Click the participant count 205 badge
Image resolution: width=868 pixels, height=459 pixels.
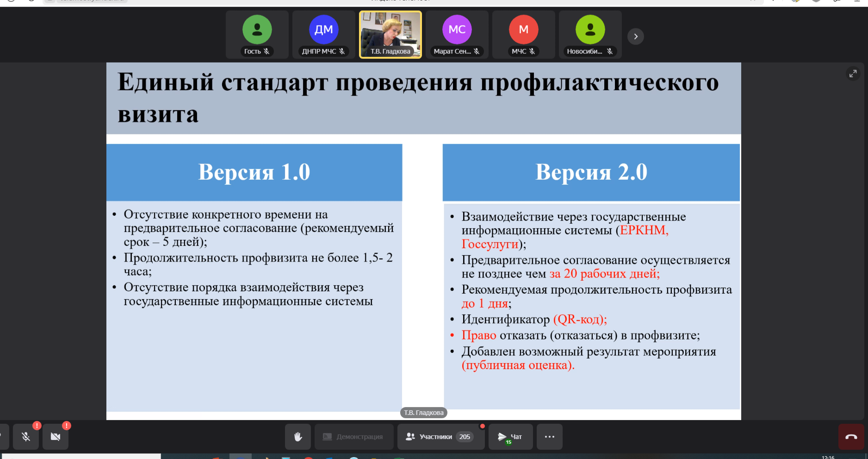tap(465, 437)
